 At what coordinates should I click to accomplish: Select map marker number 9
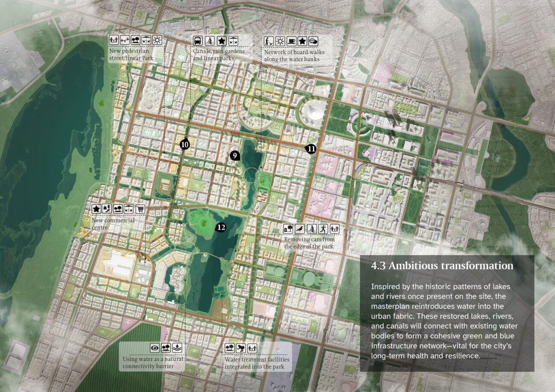pyautogui.click(x=234, y=156)
